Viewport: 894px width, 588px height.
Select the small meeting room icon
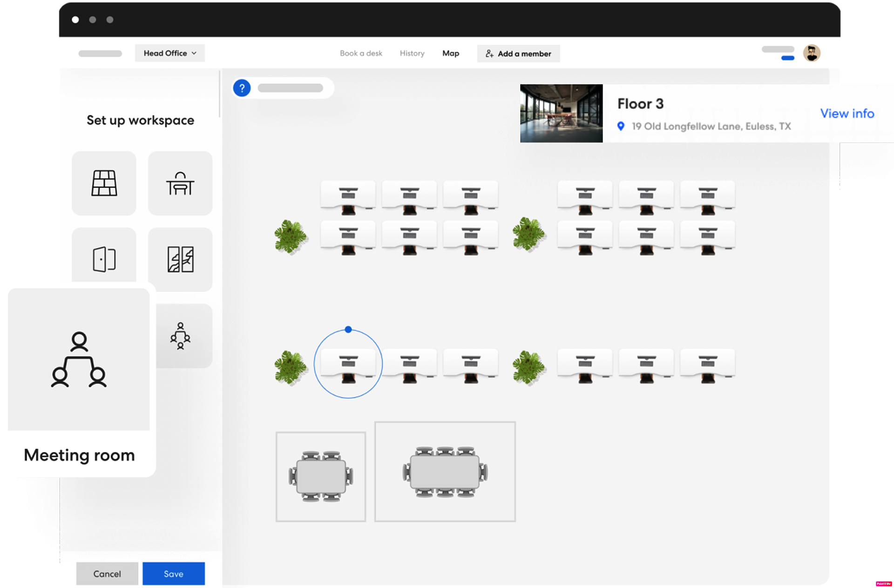pyautogui.click(x=180, y=336)
